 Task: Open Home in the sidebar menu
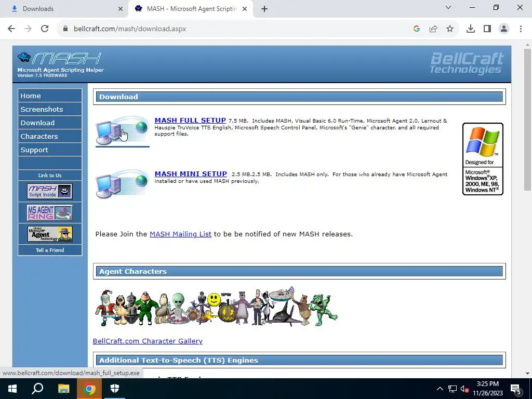[x=50, y=96]
